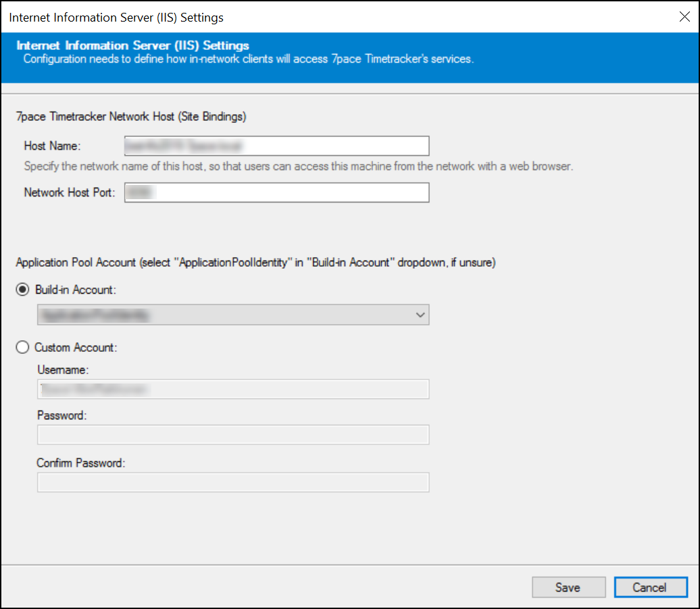Click the 'Password:' label above its field
700x609 pixels.
pos(61,415)
